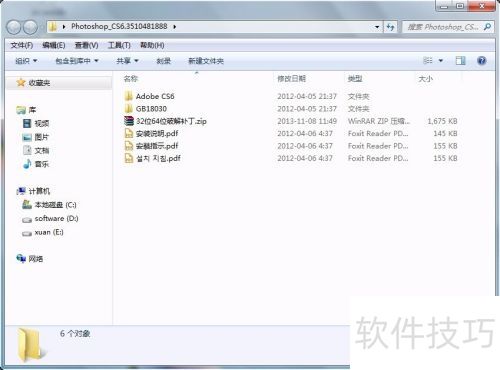
Task: Select 收藏夹 Favorites in navigation pane
Action: pyautogui.click(x=39, y=83)
